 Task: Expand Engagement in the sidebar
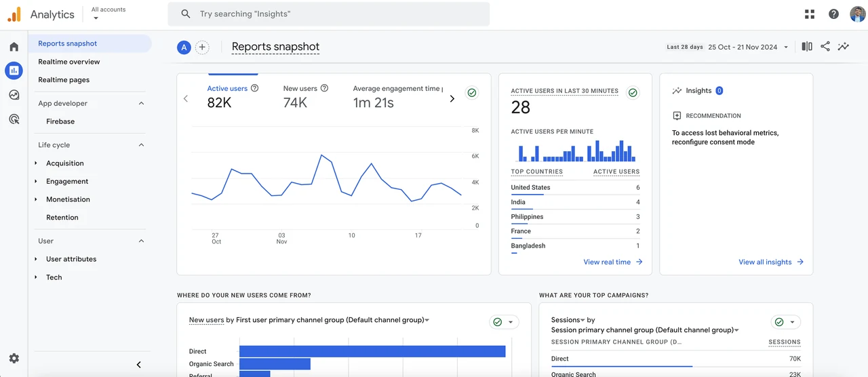pyautogui.click(x=36, y=182)
